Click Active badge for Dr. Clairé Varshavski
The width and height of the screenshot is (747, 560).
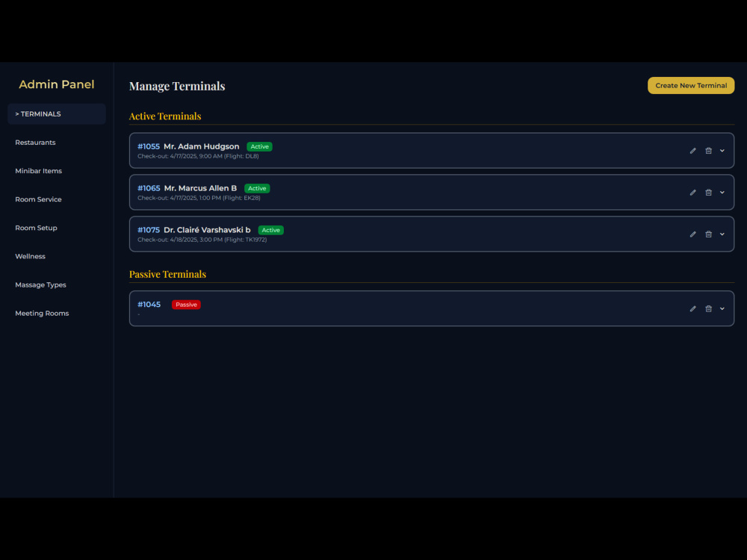[x=271, y=230]
